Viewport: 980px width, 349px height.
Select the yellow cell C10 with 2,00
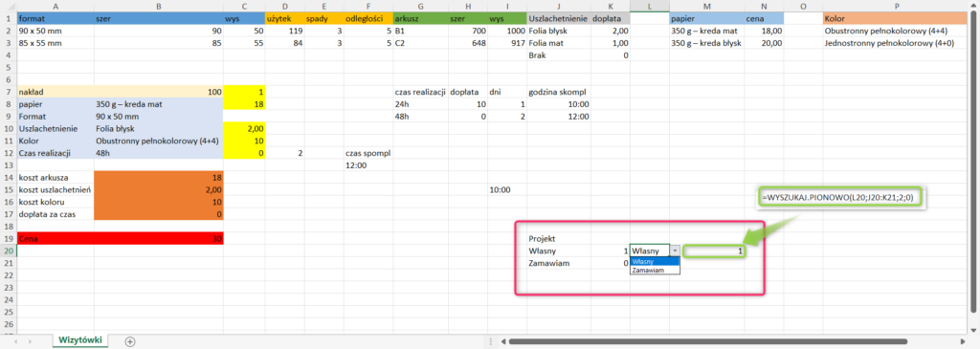244,129
